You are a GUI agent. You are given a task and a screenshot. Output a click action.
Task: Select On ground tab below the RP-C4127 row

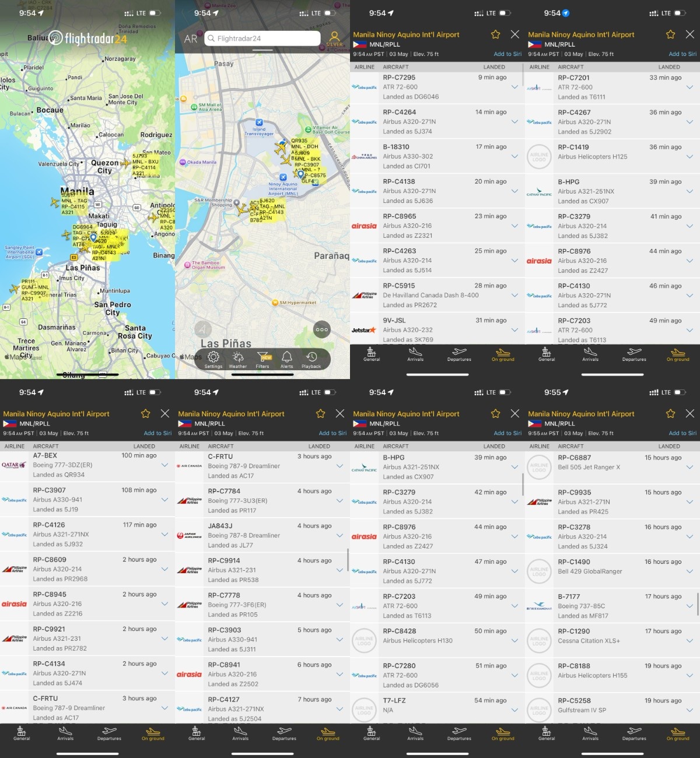tap(328, 734)
